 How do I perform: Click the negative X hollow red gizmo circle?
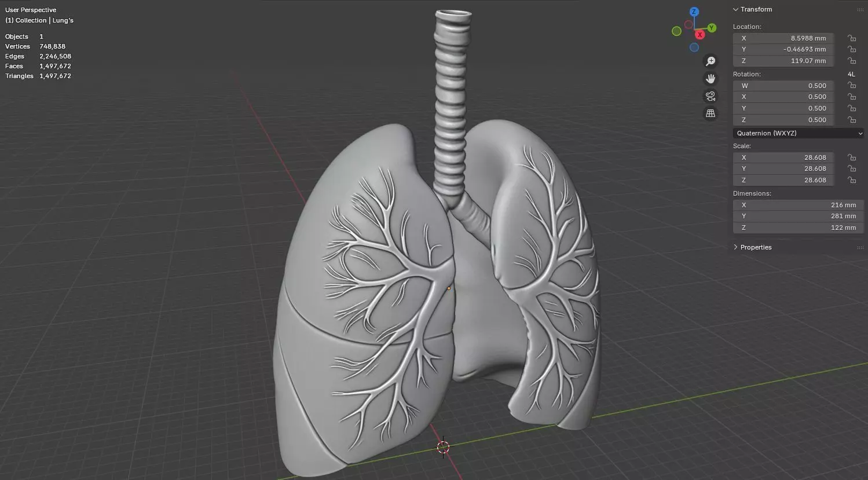pos(688,24)
